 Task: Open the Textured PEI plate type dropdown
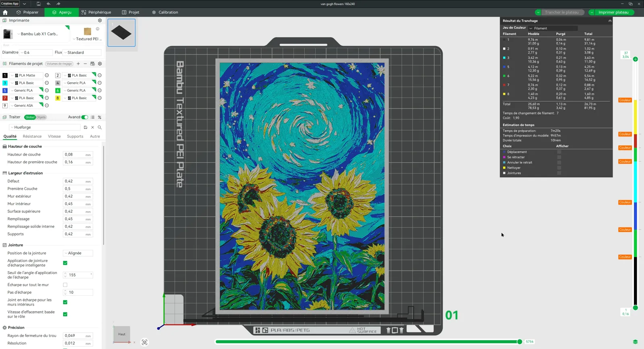(x=87, y=39)
